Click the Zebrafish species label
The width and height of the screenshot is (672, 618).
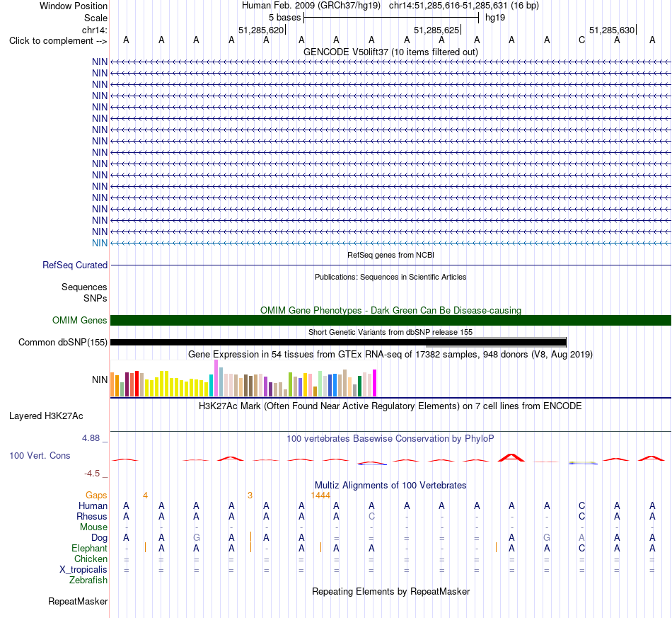tap(88, 580)
